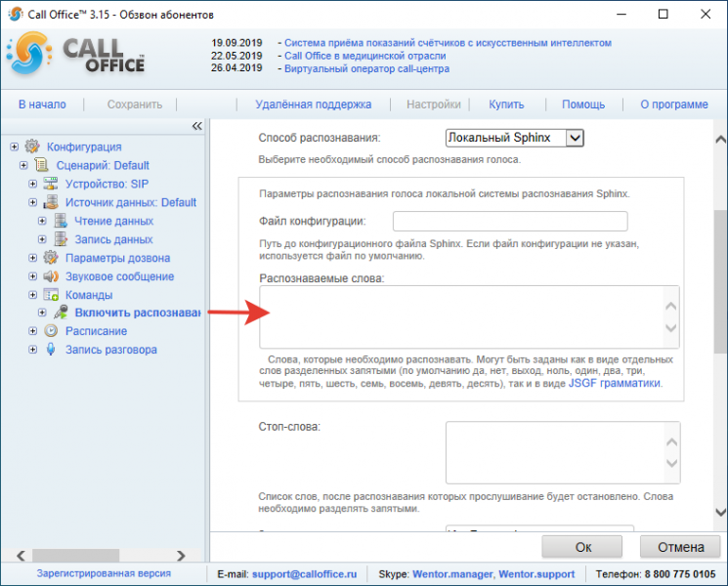Click the Запись разговора microphone icon

point(51,350)
